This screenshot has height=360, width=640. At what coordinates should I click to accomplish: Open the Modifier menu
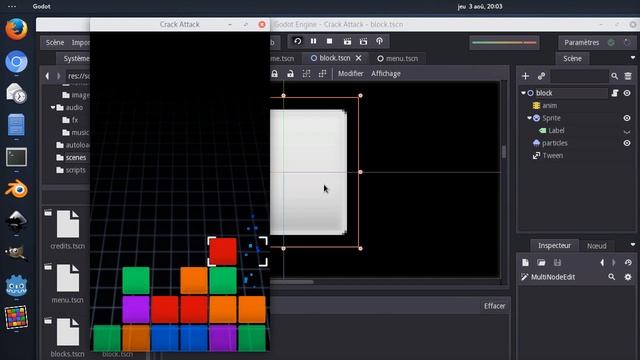[350, 73]
